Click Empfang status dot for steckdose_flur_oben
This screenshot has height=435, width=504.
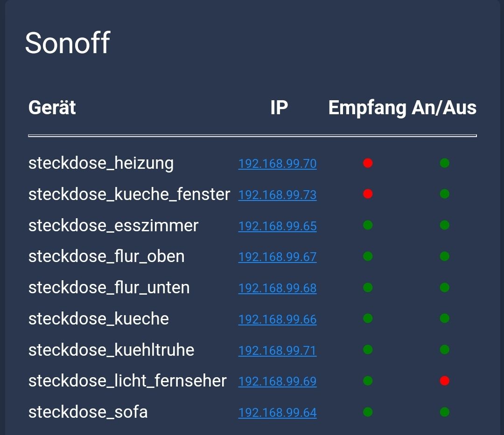tap(368, 256)
